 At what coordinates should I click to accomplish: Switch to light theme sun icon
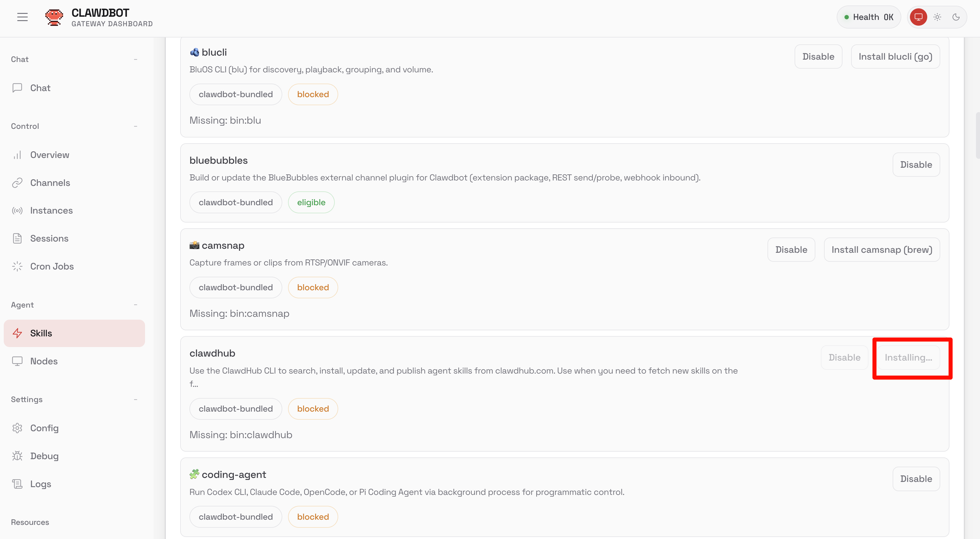pyautogui.click(x=937, y=17)
